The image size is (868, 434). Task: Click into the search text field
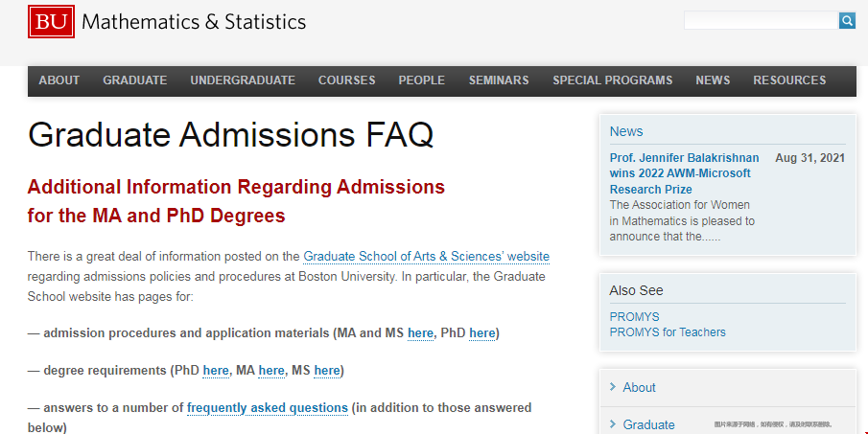point(760,20)
